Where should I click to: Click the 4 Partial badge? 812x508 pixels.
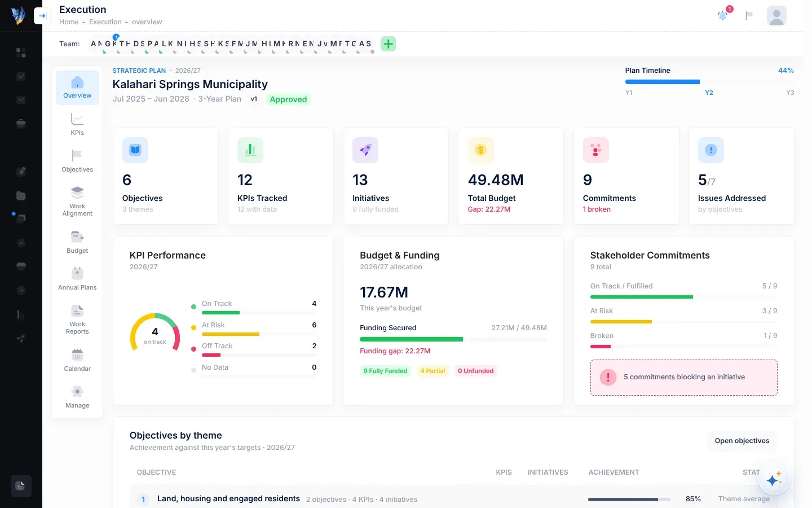pos(433,371)
